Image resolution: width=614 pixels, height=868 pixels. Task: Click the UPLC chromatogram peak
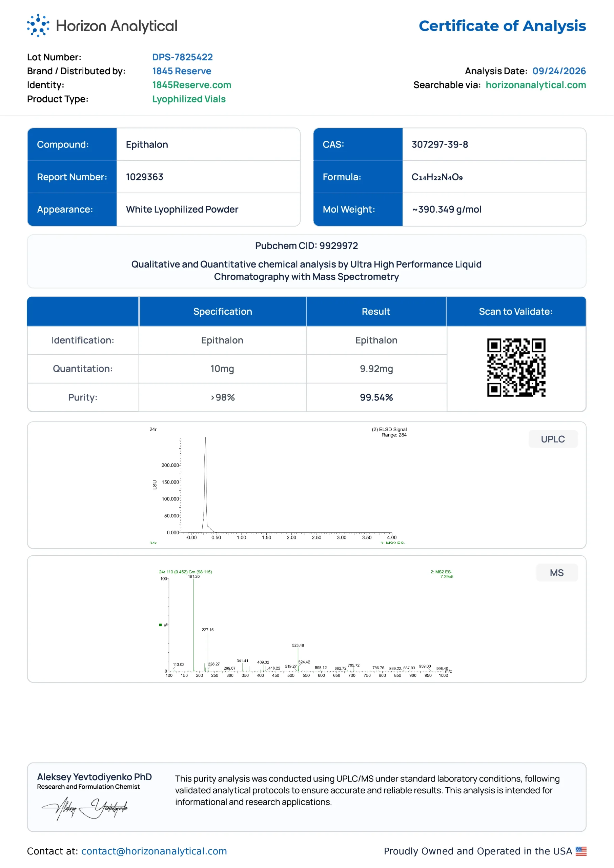(205, 484)
